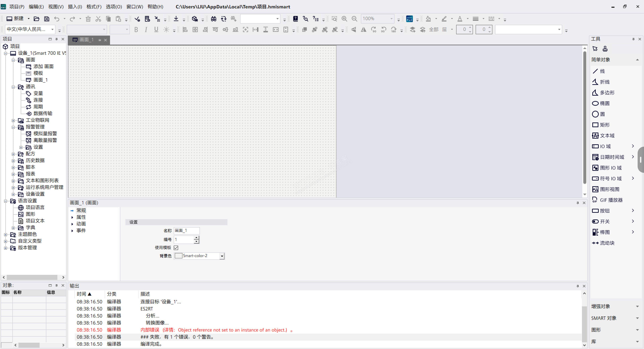This screenshot has height=349, width=644.
Task: Expand the 工业物联网 tree node
Action: (13, 120)
